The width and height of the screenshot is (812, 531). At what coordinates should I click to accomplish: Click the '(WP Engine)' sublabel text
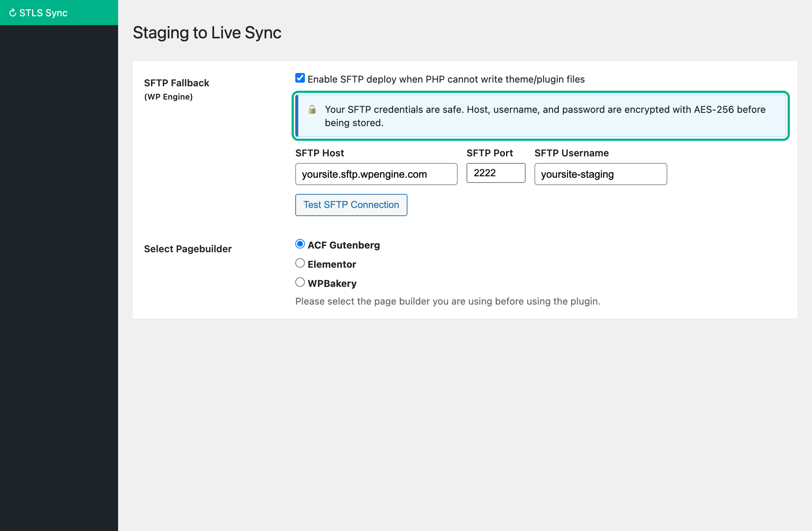[168, 97]
